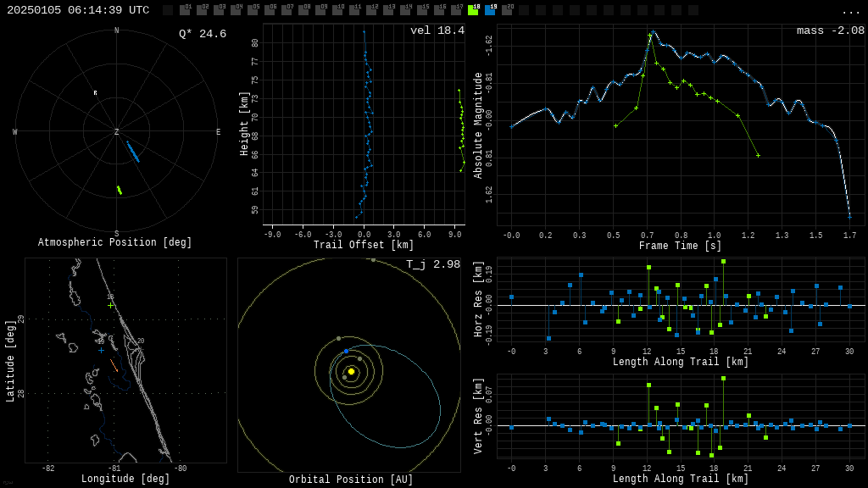
Task: Open the three-dot overflow menu
Action: click(x=850, y=11)
